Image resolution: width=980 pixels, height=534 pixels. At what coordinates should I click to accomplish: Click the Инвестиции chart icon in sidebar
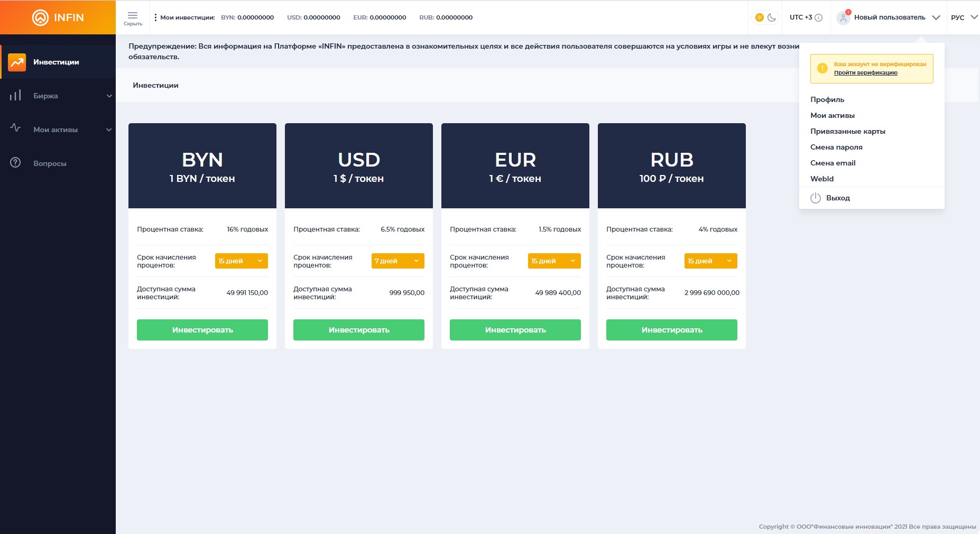(x=17, y=62)
